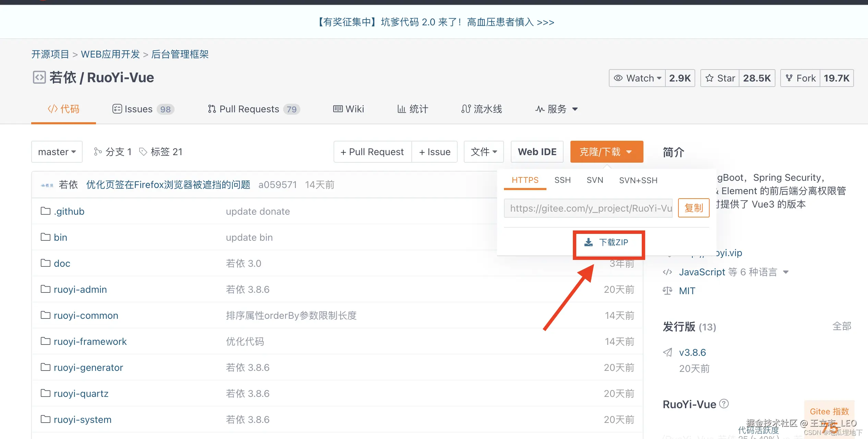Click the HTTPS clone URL field
868x439 pixels.
(588, 208)
